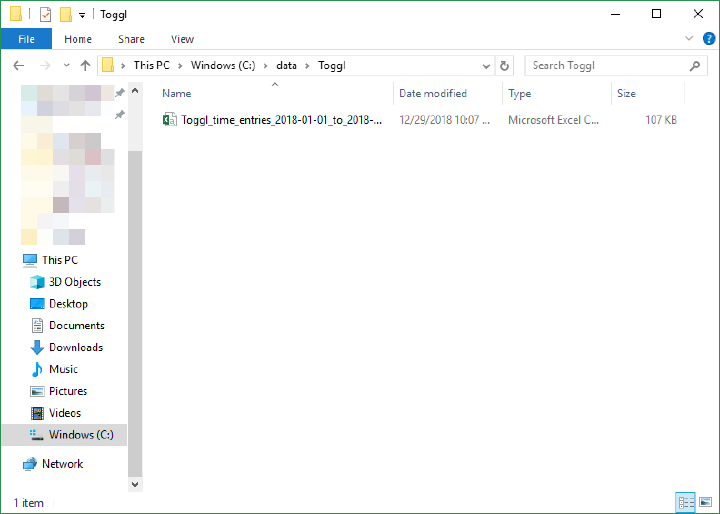Click the address bar folder icon
This screenshot has width=720, height=514.
click(108, 65)
